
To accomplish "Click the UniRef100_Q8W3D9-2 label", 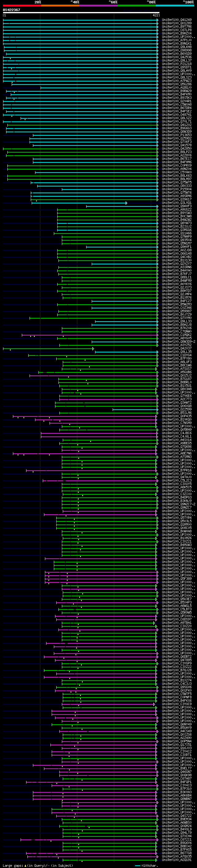I will pos(179,342).
